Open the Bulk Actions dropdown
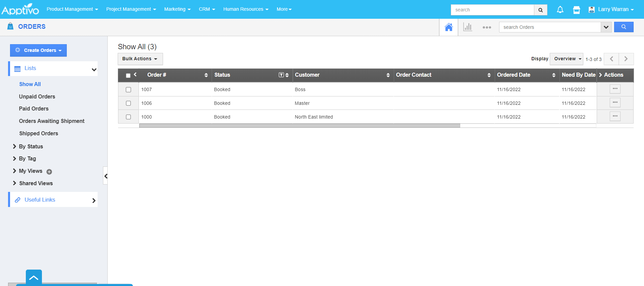Screen dimensions: 644x286 [x=140, y=59]
